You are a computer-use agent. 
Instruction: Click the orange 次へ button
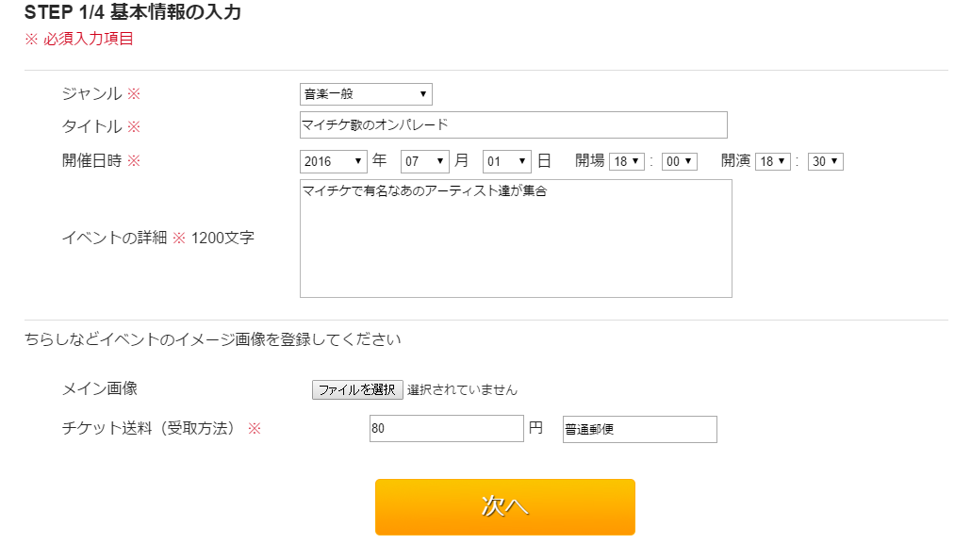tap(504, 507)
